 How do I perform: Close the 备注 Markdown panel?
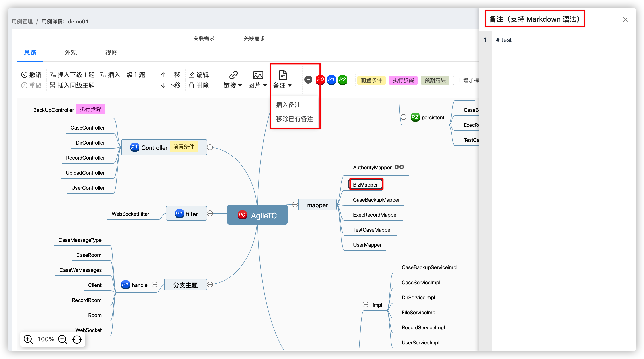[625, 19]
